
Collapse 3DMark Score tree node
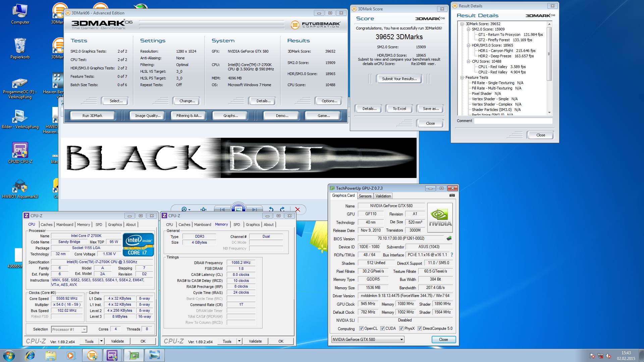click(462, 24)
